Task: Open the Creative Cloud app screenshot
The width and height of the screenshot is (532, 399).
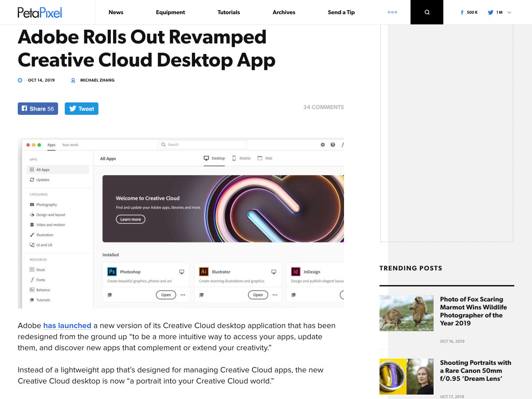Action: [x=181, y=223]
